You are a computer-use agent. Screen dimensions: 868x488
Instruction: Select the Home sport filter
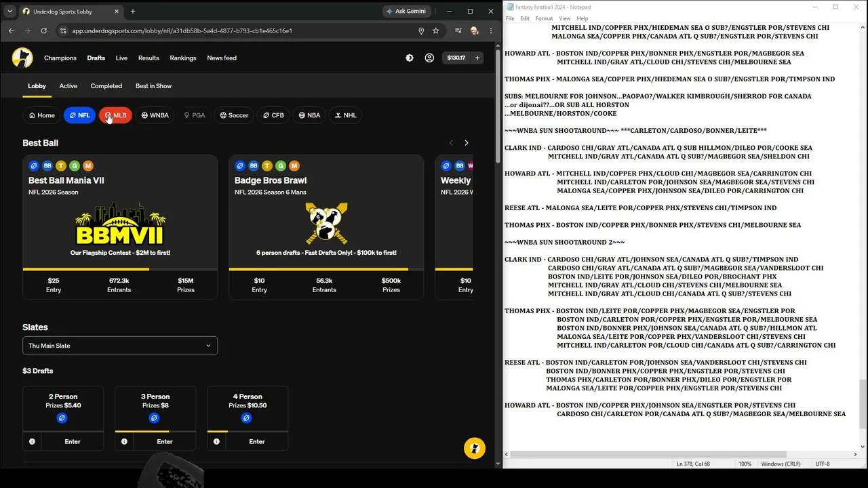(x=42, y=115)
